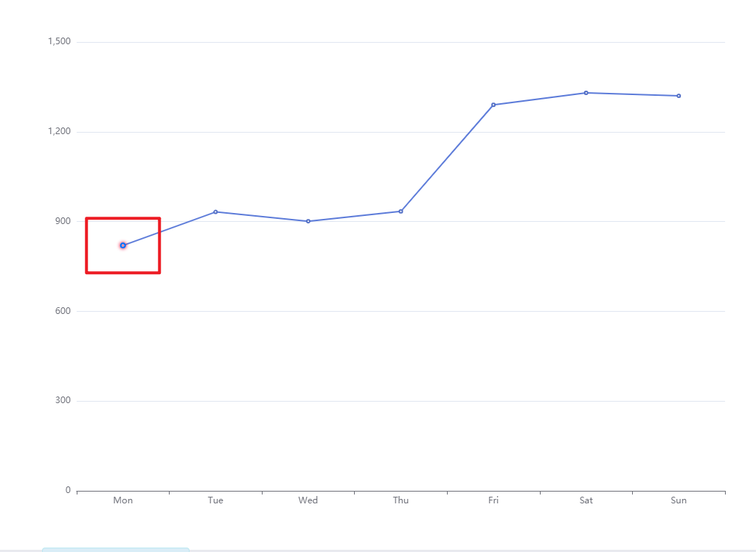Select the highlighted Monday data point
The width and height of the screenshot is (756, 552).
[x=122, y=245]
